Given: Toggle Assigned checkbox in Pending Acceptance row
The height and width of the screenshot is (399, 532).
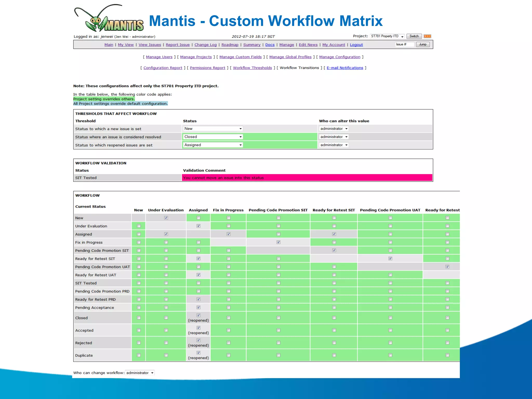Looking at the screenshot, I should pos(198,307).
